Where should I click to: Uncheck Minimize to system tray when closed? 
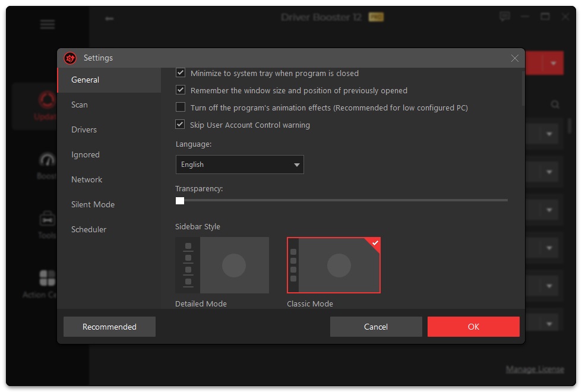(x=181, y=72)
